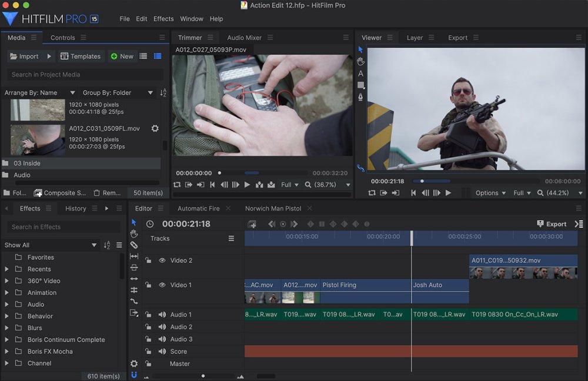Click the Viewer loop playback icon
The image size is (588, 381).
372,193
